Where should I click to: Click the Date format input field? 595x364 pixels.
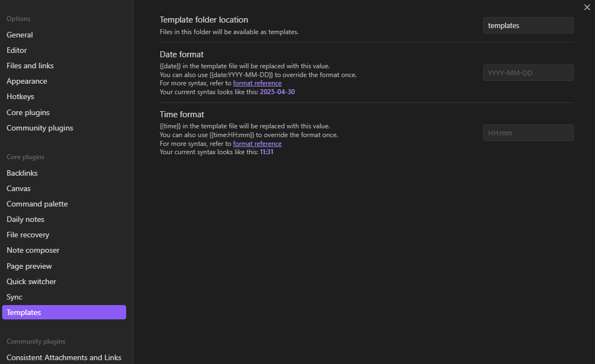tap(528, 73)
